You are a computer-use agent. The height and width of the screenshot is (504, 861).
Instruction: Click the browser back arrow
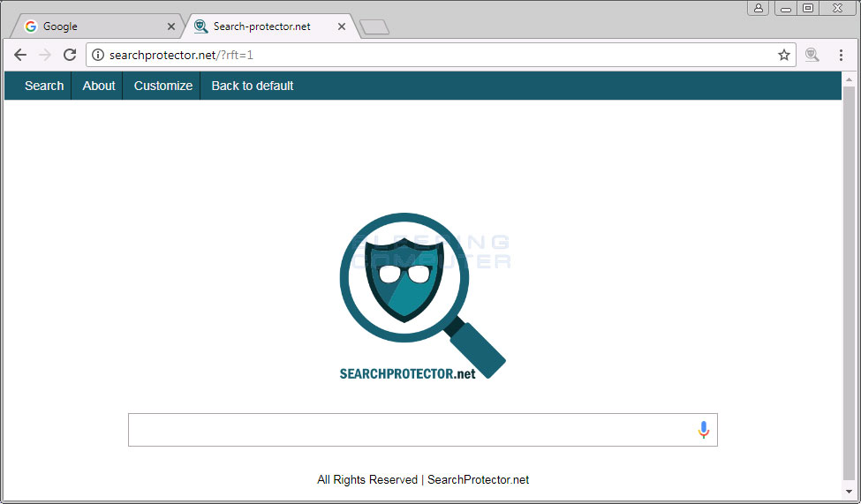(x=20, y=55)
